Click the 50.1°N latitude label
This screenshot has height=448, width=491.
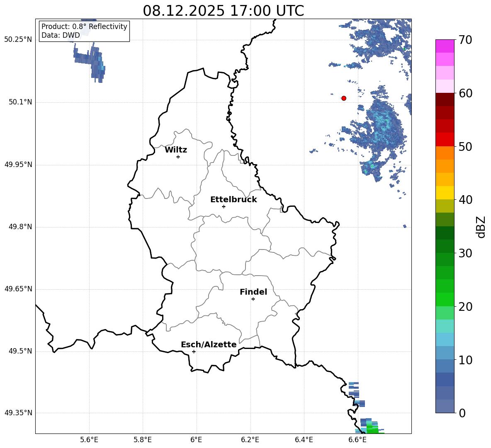(20, 102)
